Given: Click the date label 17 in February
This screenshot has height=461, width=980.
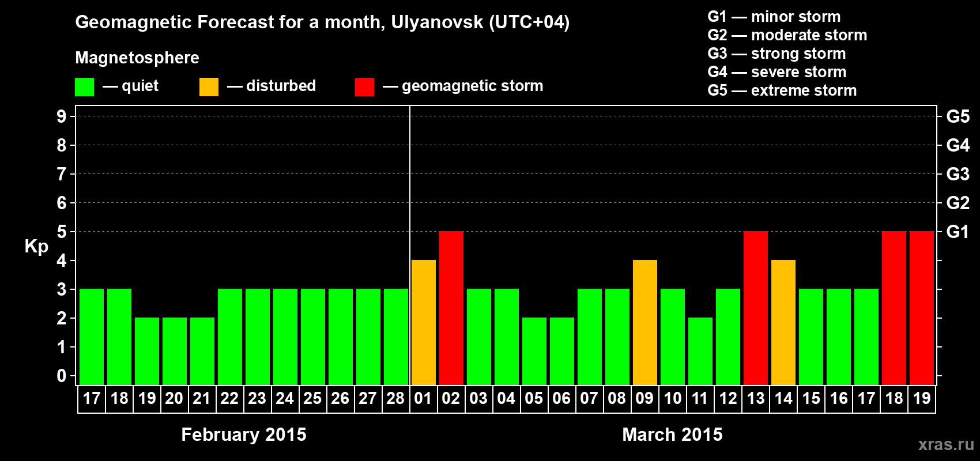Looking at the screenshot, I should click(x=92, y=398).
